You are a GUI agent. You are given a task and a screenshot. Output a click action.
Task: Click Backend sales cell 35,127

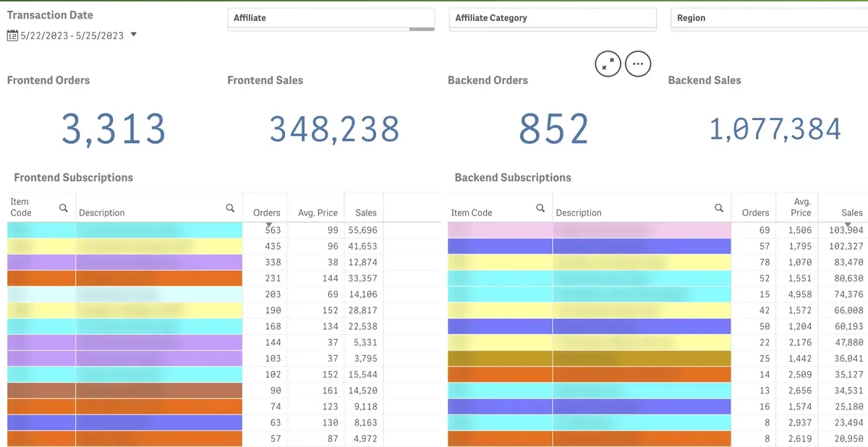coord(848,374)
